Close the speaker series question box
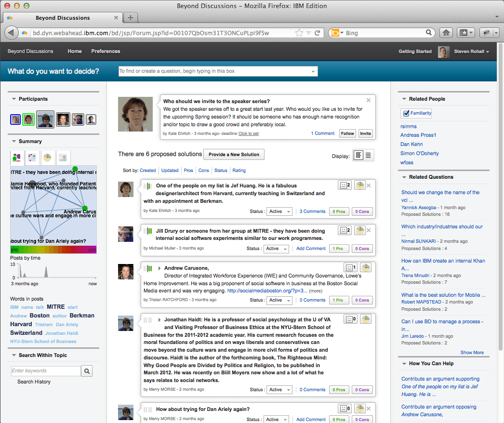The height and width of the screenshot is (423, 504). (369, 100)
